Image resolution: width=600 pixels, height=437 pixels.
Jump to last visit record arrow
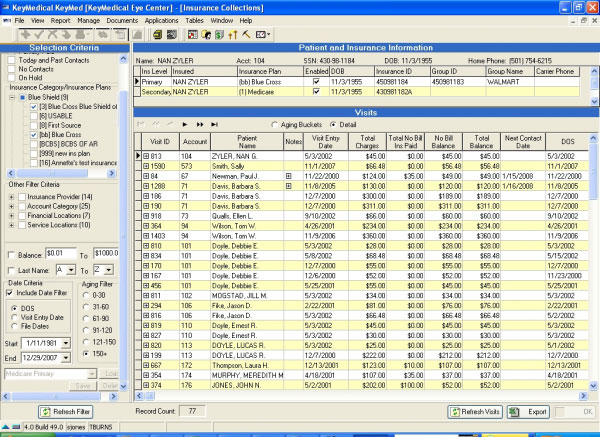(x=214, y=124)
